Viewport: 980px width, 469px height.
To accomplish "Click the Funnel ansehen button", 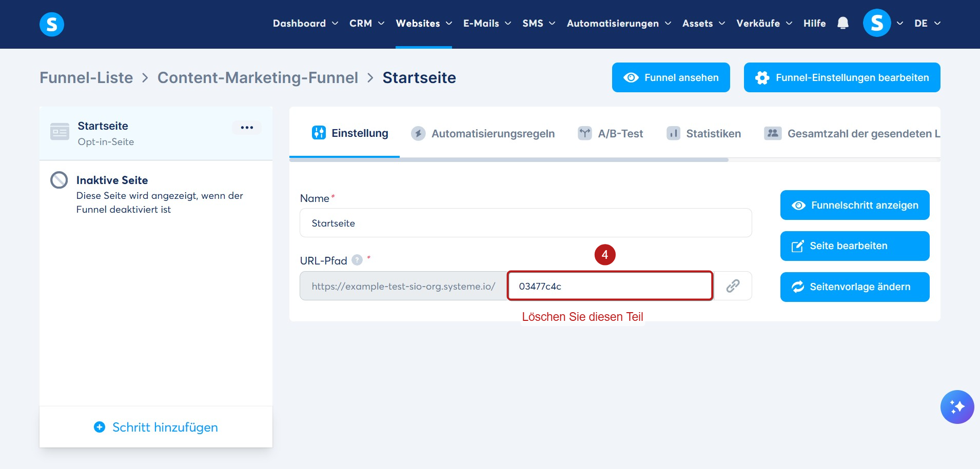I will click(671, 77).
